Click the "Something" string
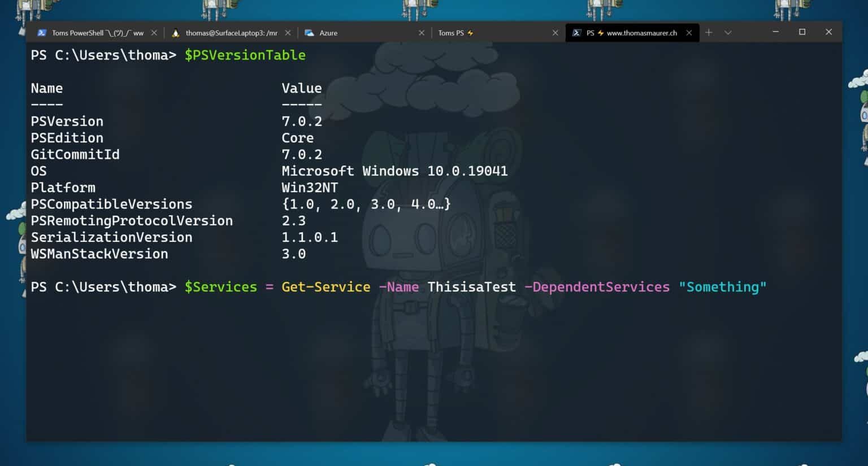Viewport: 868px width, 466px height. point(723,287)
